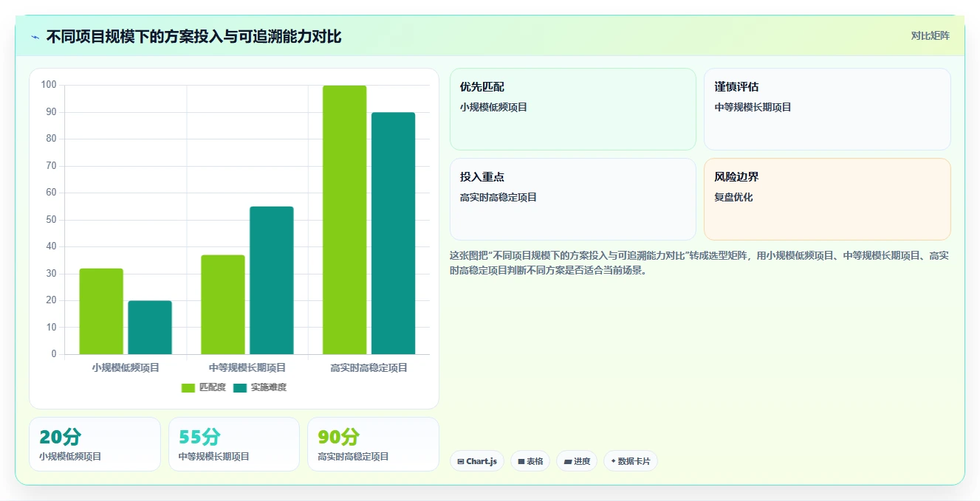Click the lightning icon beside the title
Image resolution: width=980 pixels, height=501 pixels.
point(35,37)
